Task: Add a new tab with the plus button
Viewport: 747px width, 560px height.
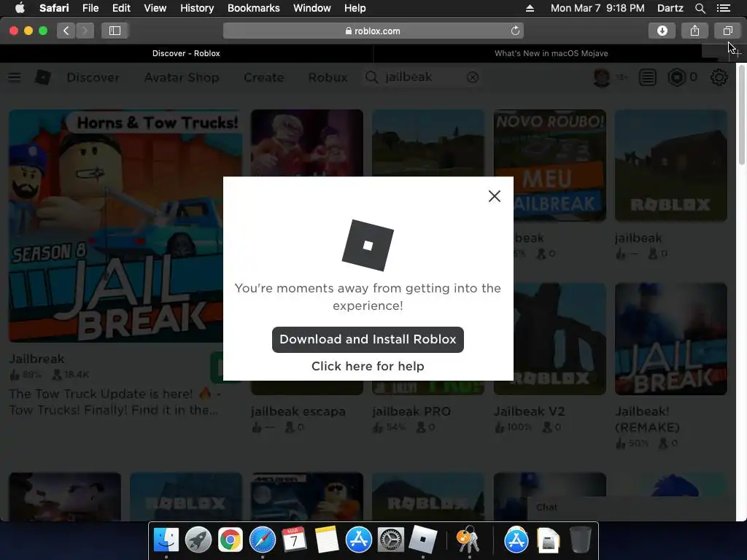Action: point(737,53)
